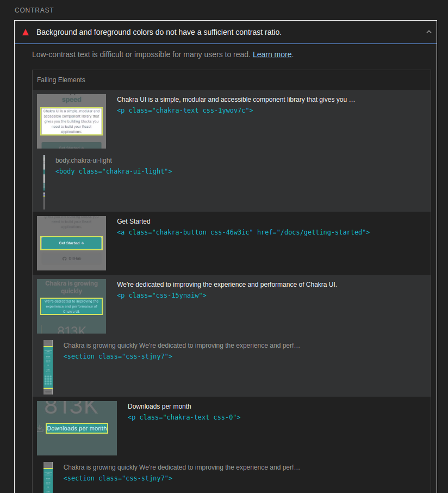The width and height of the screenshot is (448, 493).
Task: Click the "Downloads per month" thumbnail
Action: click(77, 428)
